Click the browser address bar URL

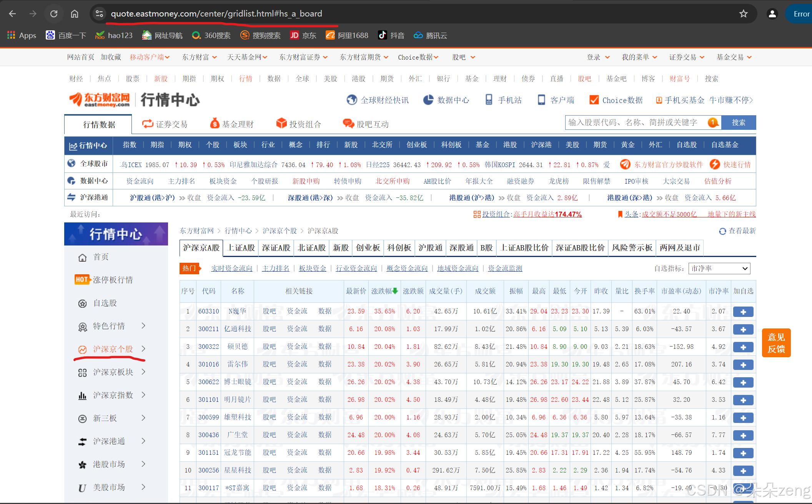click(x=216, y=14)
